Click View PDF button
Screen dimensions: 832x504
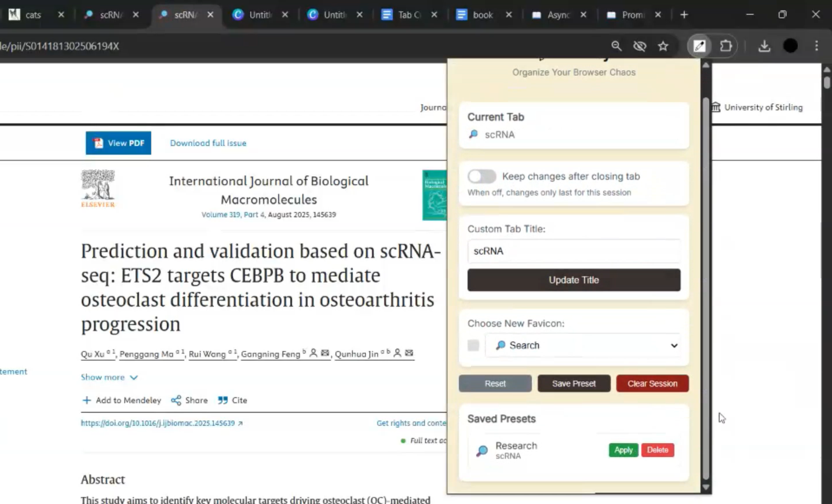click(118, 143)
